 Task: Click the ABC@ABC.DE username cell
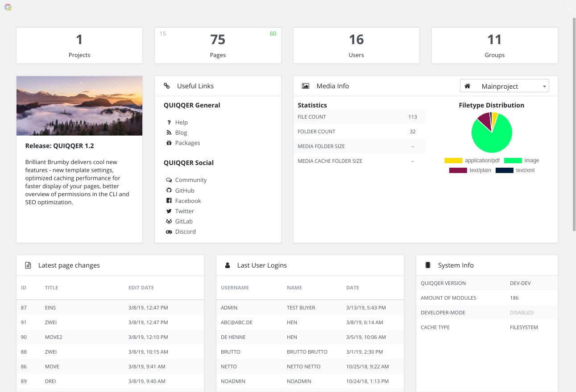[x=237, y=322]
